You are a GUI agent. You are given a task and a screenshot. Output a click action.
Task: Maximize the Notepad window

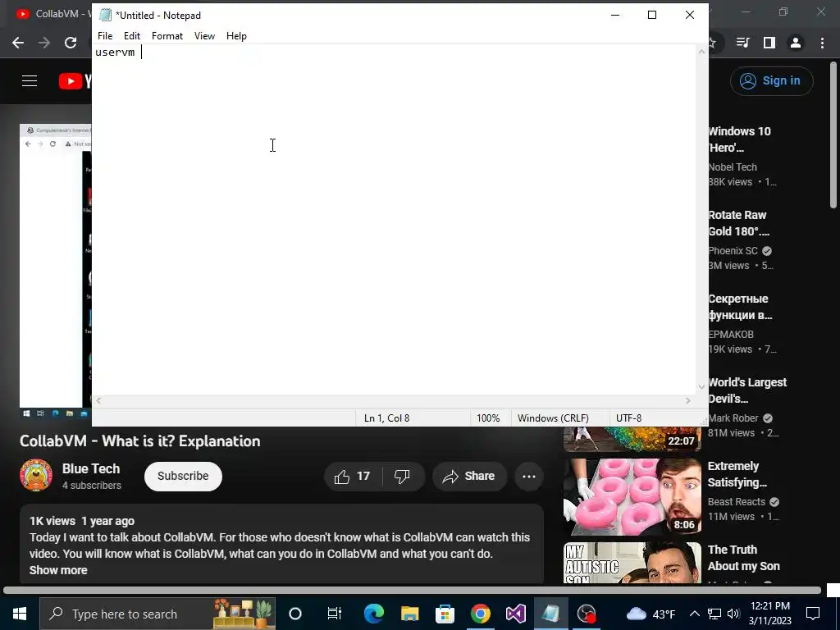652,15
